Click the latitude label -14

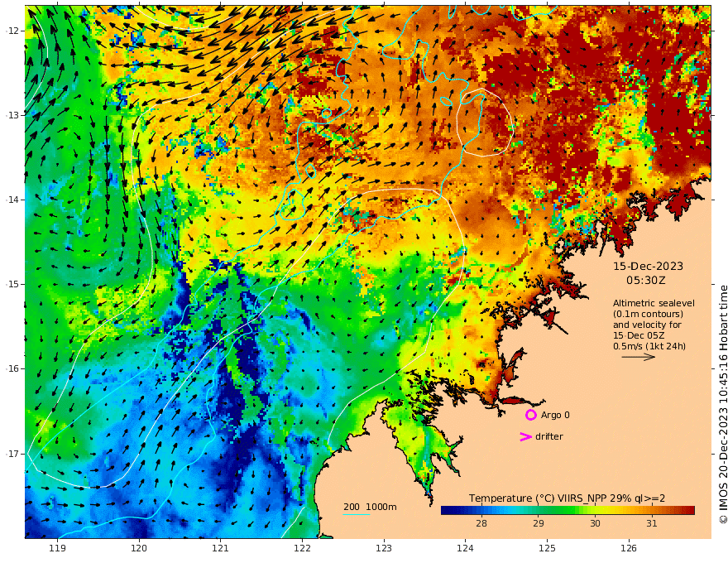pyautogui.click(x=11, y=200)
